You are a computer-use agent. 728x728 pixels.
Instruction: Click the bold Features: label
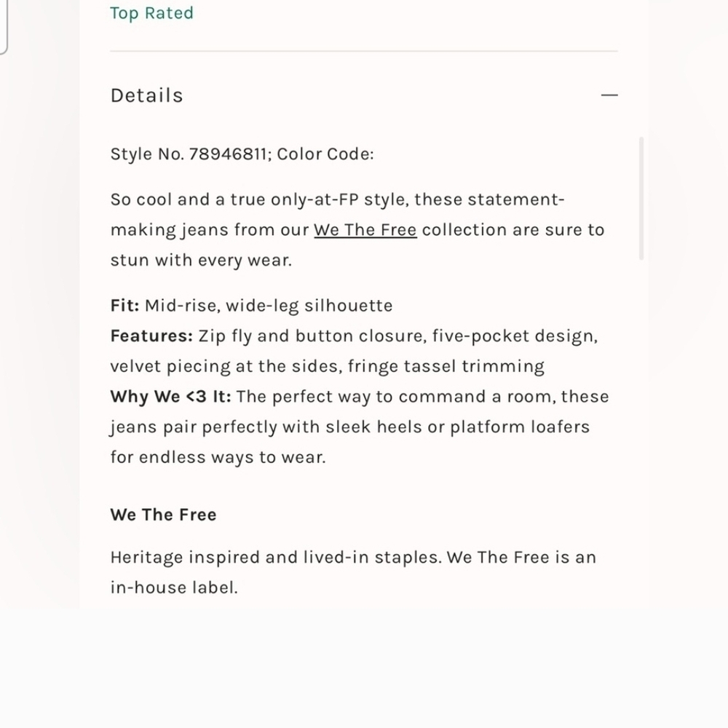(x=151, y=336)
